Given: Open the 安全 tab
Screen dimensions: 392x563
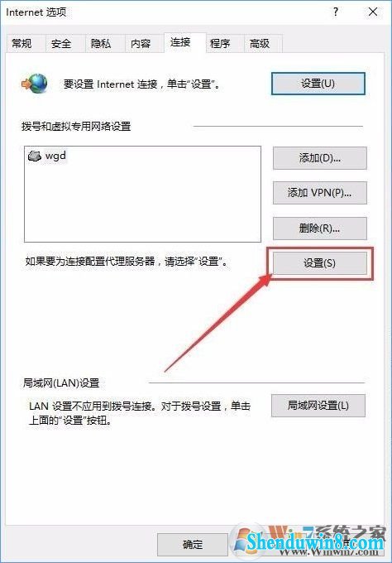Looking at the screenshot, I should [62, 43].
